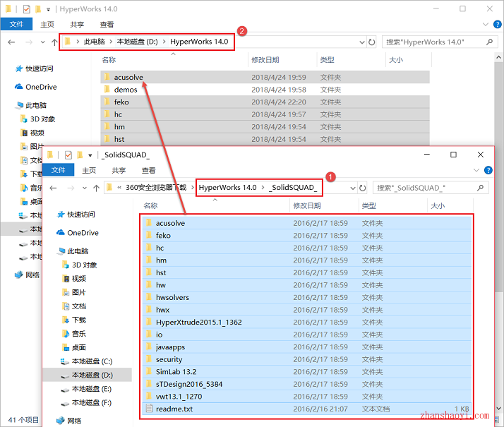
Task: Click up-folder arrow in HyperWorks 14.0 window
Action: coord(54,42)
